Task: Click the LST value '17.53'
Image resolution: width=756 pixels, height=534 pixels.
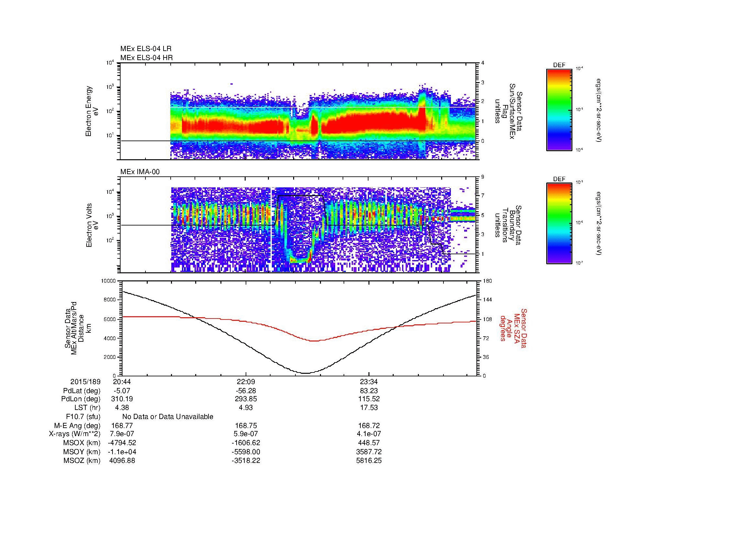Action: [x=369, y=408]
